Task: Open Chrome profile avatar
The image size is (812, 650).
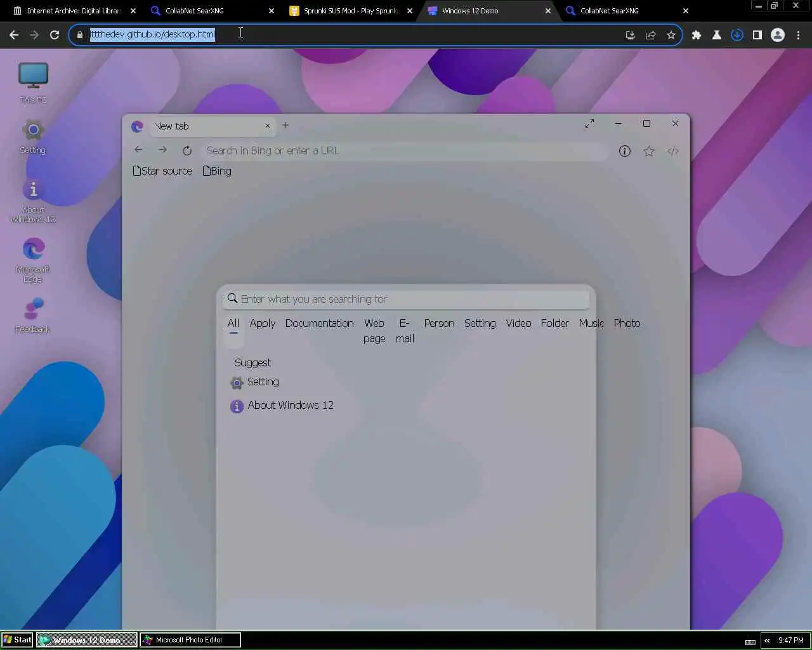Action: click(778, 35)
